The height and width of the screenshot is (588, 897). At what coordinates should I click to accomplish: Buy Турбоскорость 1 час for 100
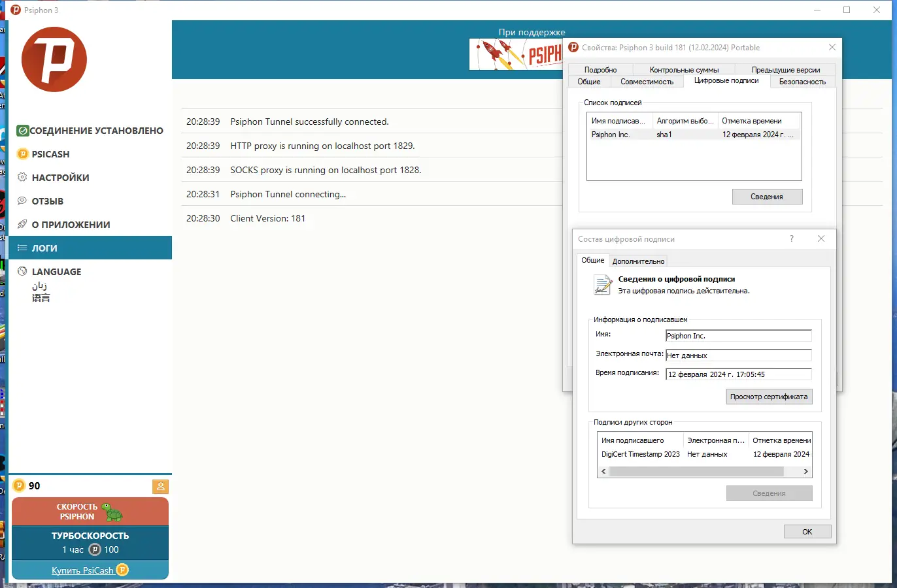90,543
